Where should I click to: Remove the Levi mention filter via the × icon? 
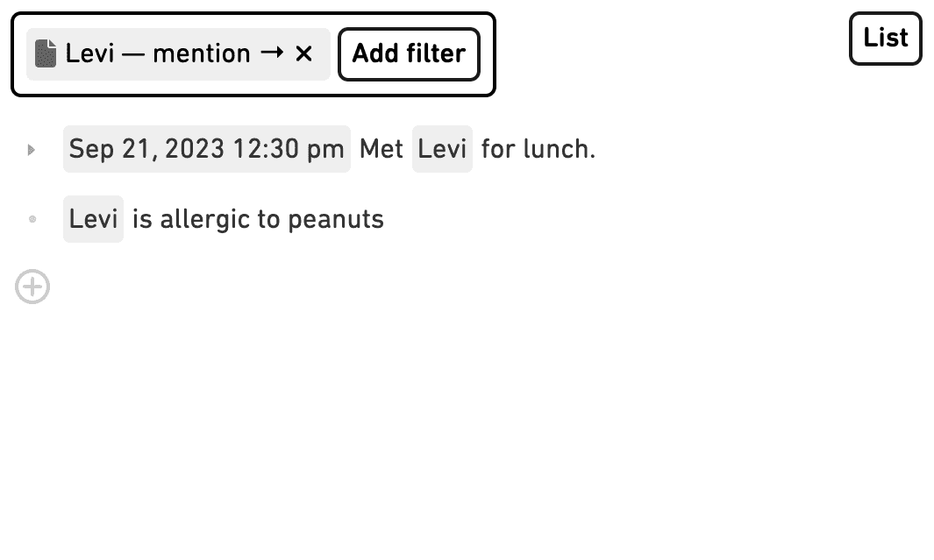tap(303, 53)
